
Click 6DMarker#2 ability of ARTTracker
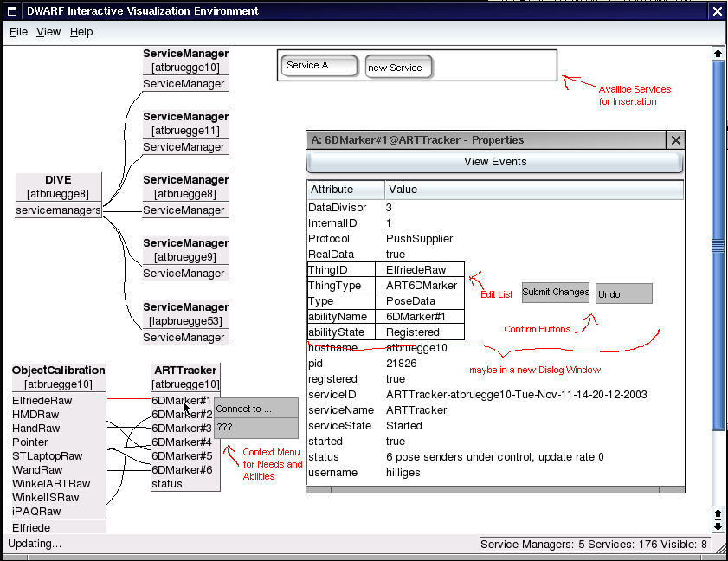point(182,414)
